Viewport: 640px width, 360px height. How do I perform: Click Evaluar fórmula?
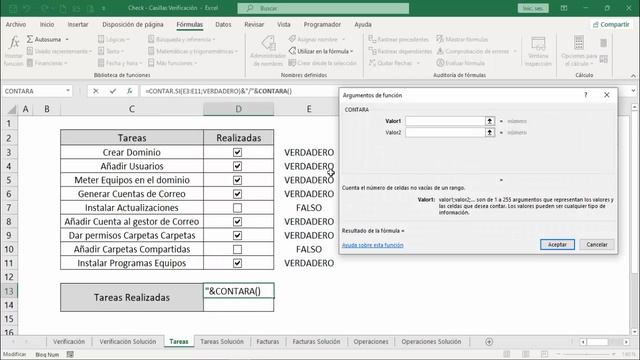coord(460,63)
